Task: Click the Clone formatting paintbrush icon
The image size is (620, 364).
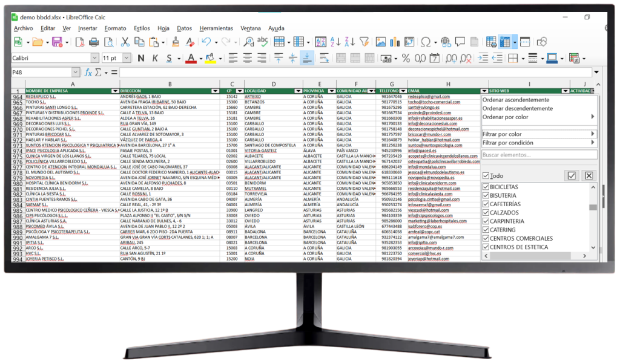Action: pos(175,42)
